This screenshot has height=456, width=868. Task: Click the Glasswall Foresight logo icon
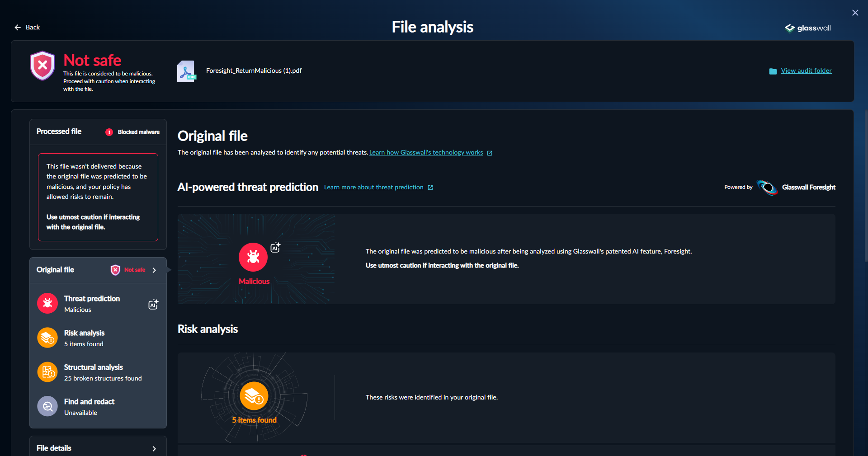point(767,187)
